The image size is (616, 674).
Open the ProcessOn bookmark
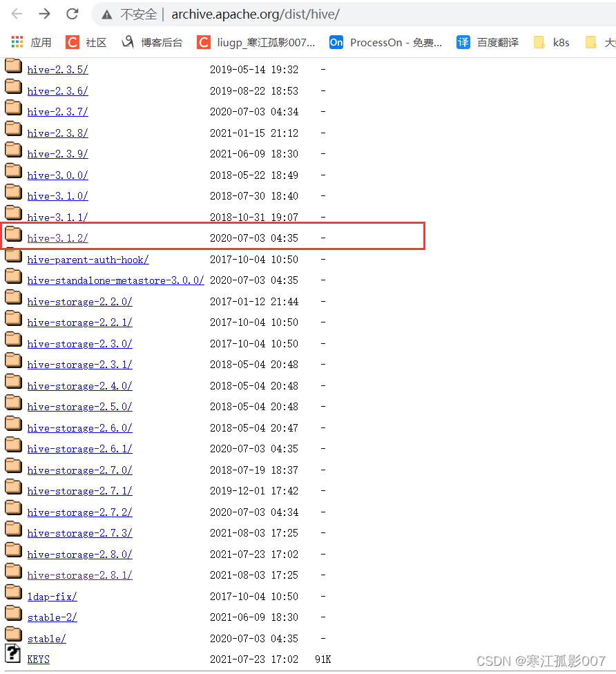tap(385, 42)
